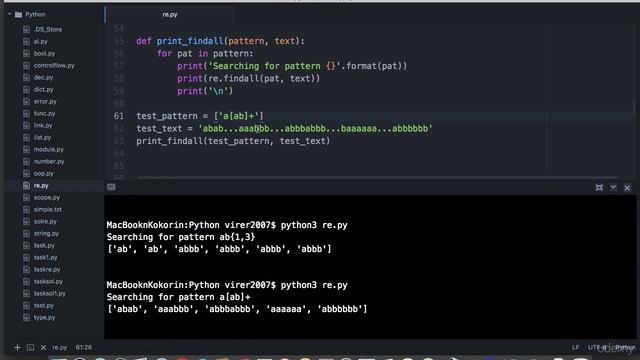640x360 pixels.
Task: Click the file icon beside scope.py
Action: pyautogui.click(x=27, y=198)
